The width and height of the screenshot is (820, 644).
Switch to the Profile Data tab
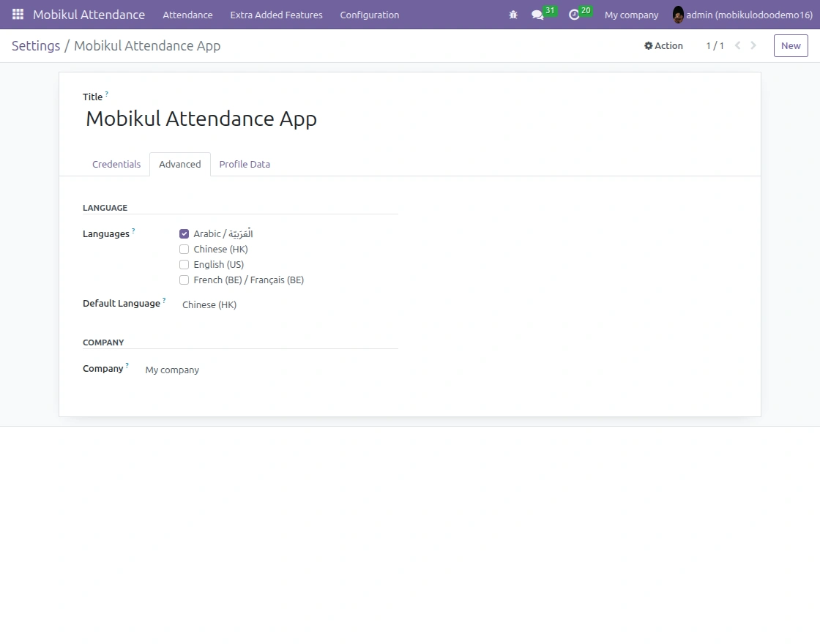(245, 164)
